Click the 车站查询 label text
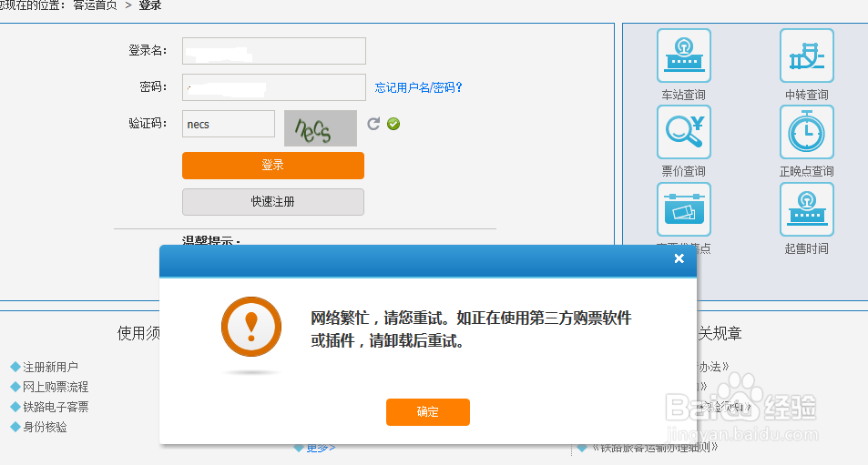Viewport: 868px width, 465px height. click(684, 95)
